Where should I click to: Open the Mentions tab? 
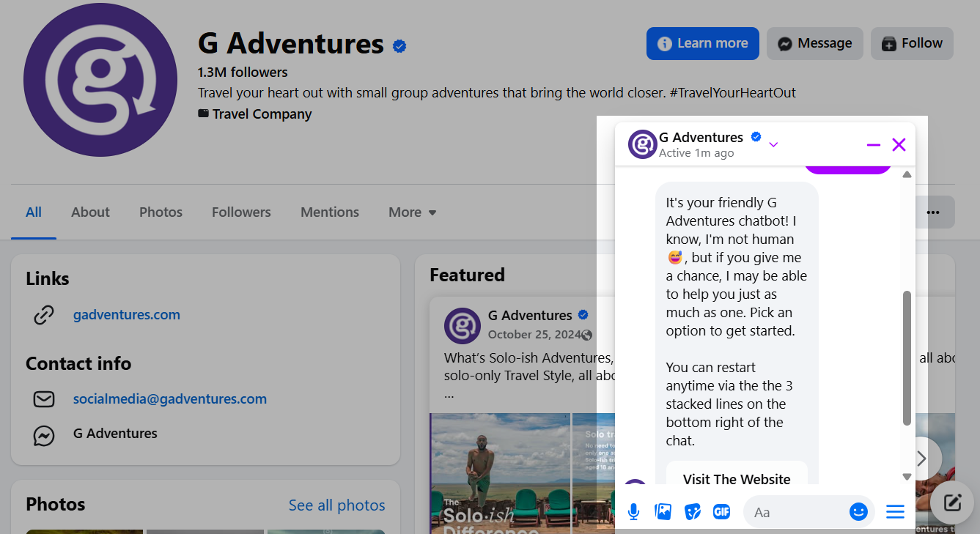pos(329,212)
